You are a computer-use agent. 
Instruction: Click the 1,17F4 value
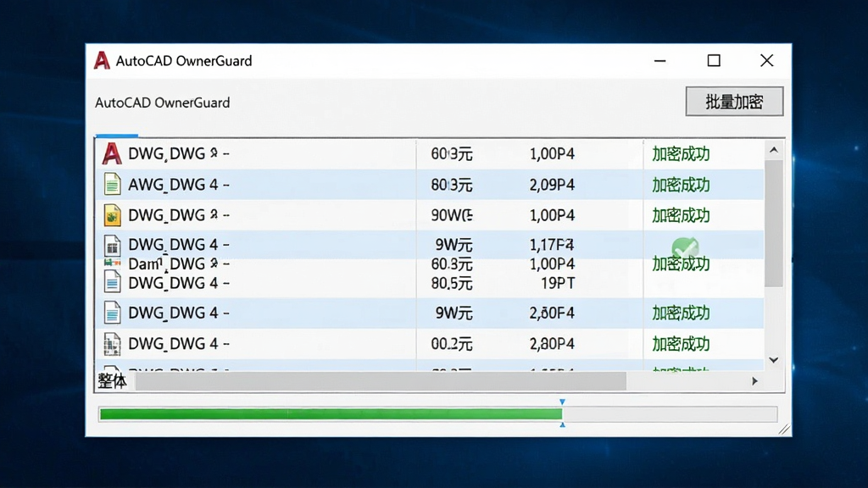click(552, 245)
